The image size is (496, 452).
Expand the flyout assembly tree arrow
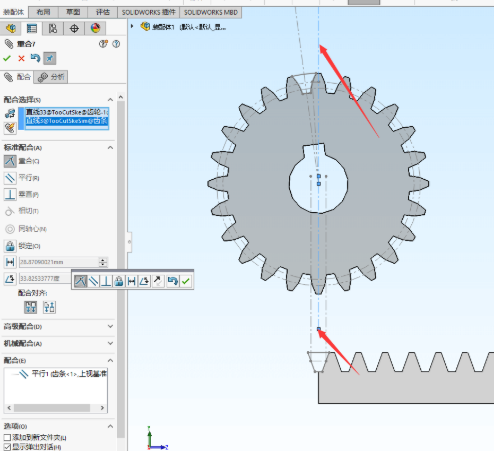pos(132,26)
